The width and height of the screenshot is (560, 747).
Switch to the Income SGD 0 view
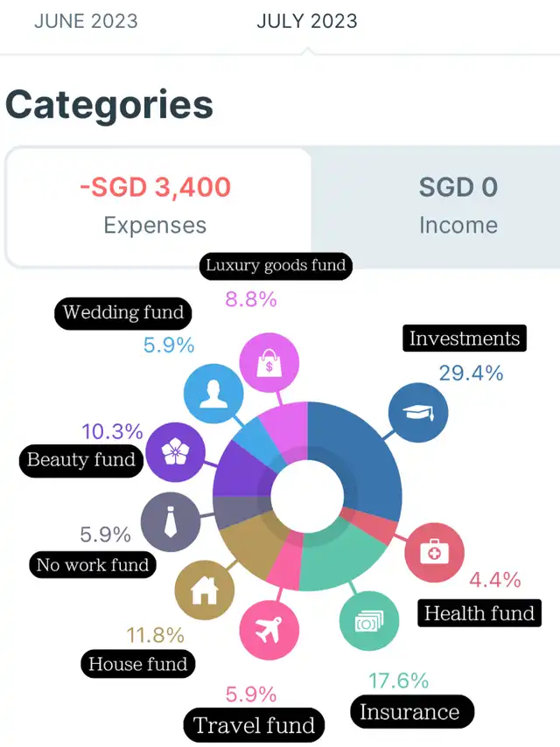[x=458, y=206]
